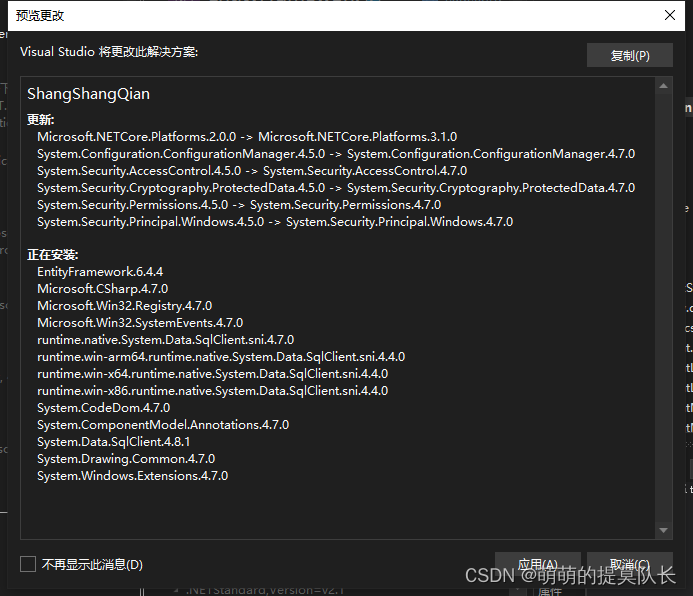Image resolution: width=693 pixels, height=596 pixels.
Task: Click the scrollbar up arrow
Action: click(663, 86)
